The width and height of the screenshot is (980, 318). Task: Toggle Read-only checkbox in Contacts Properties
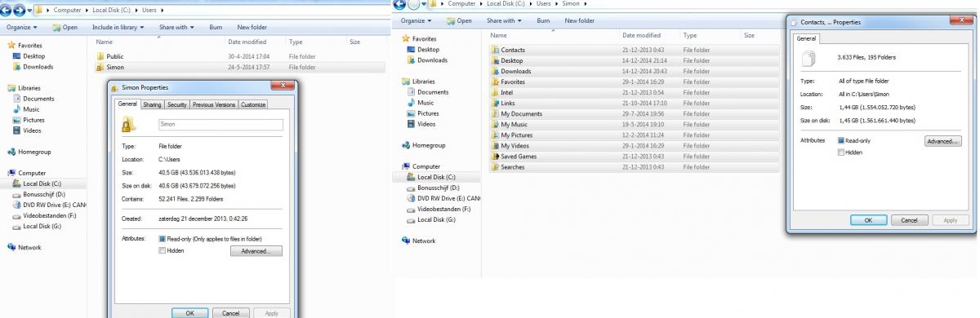pos(841,140)
